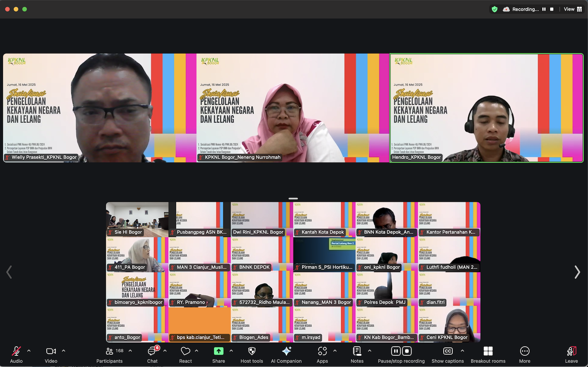The height and width of the screenshot is (367, 588).
Task: Leave the meeting
Action: pyautogui.click(x=571, y=351)
